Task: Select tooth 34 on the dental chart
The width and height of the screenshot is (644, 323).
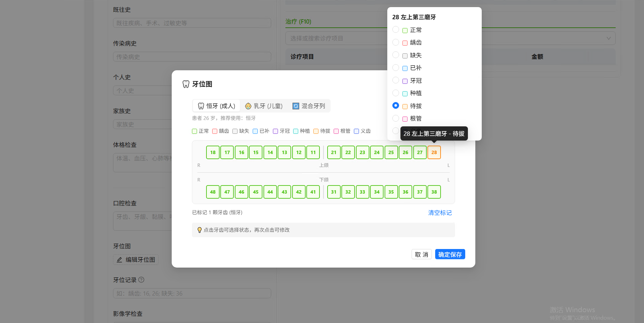Action: tap(376, 192)
